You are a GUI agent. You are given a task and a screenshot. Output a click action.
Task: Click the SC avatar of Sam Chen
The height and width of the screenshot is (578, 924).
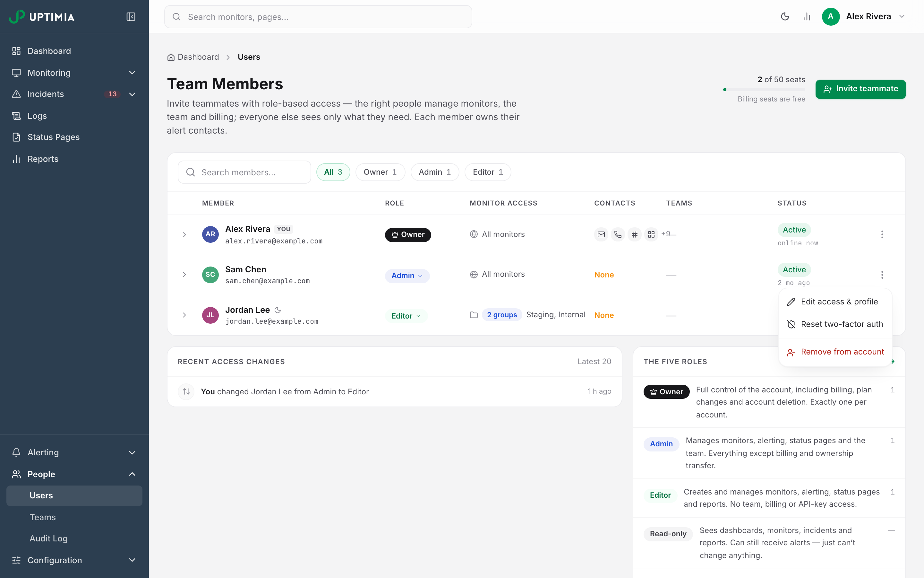(210, 275)
